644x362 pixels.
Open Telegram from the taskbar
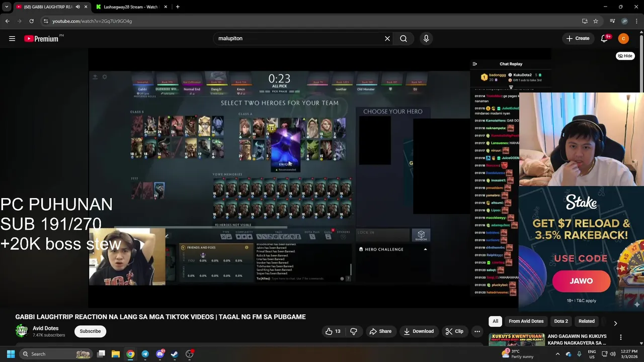coord(145,354)
